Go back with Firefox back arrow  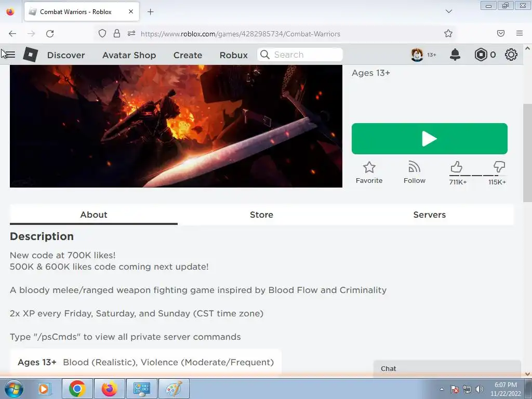(x=12, y=34)
